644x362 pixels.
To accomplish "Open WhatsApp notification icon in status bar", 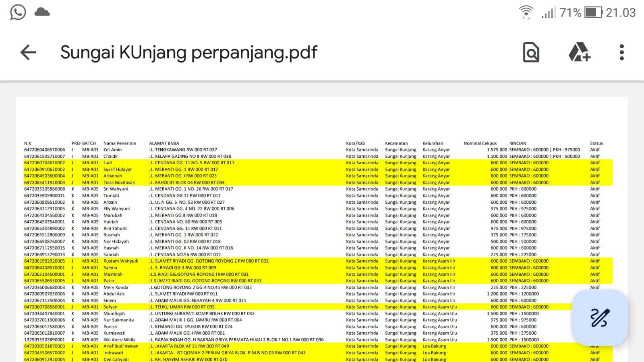I will point(18,12).
